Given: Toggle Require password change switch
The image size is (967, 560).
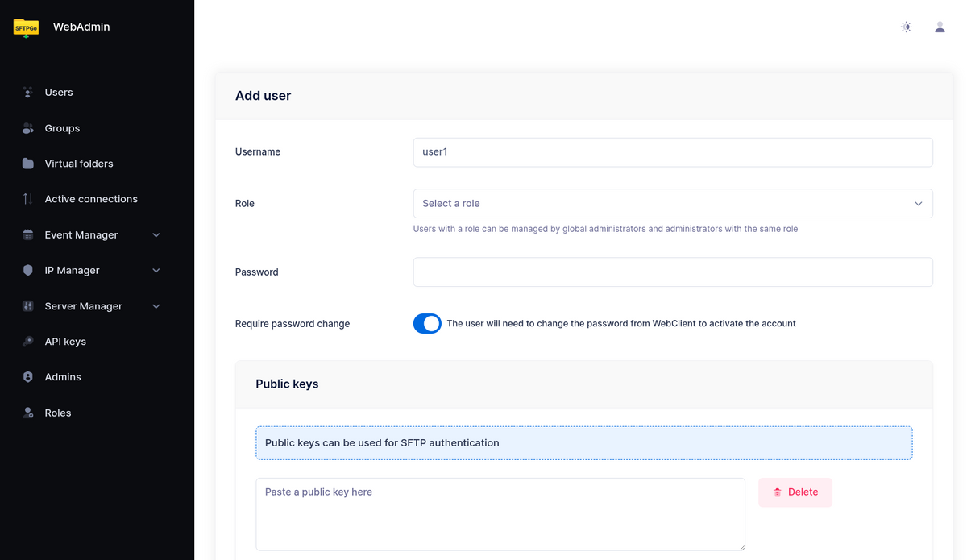Looking at the screenshot, I should point(427,324).
